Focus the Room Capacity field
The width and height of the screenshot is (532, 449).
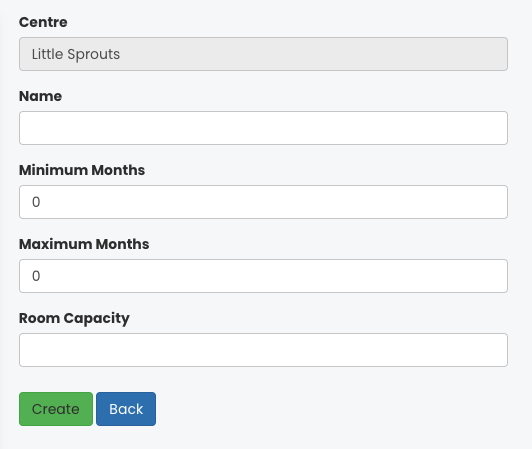click(x=263, y=350)
